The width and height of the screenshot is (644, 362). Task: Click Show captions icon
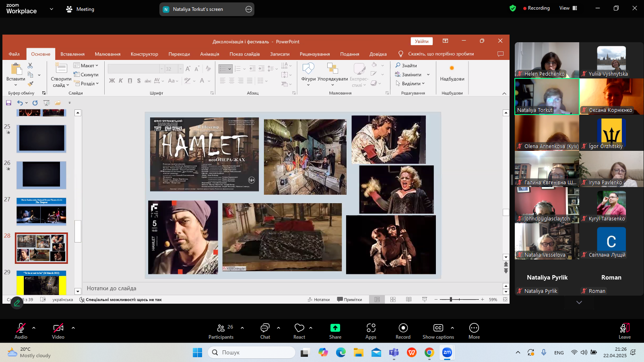pos(438,328)
